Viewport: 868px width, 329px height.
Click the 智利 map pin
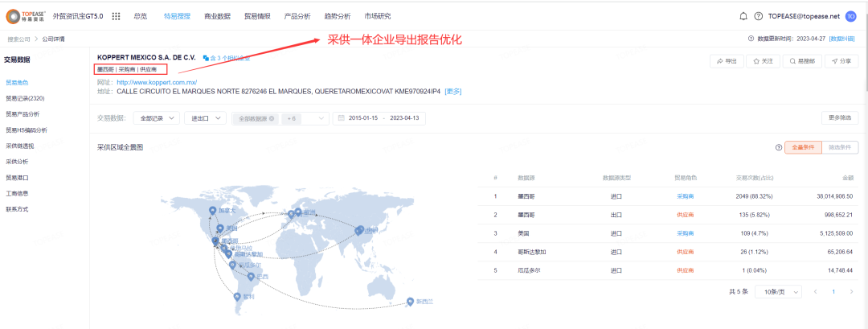(237, 298)
